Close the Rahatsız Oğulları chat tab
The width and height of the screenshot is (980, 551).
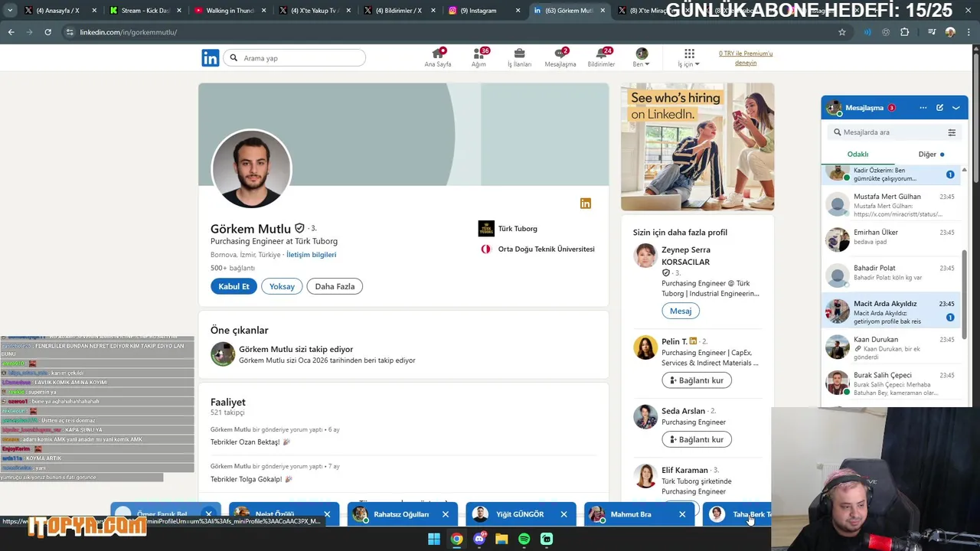pyautogui.click(x=446, y=514)
